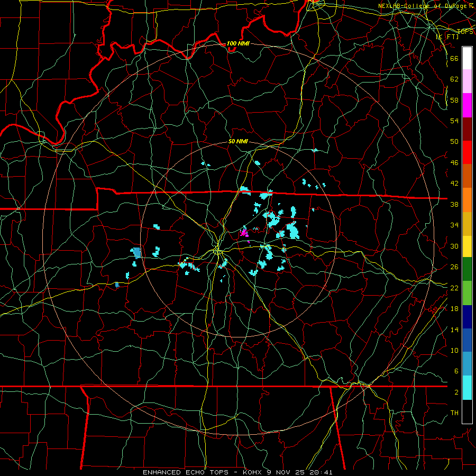Click the legend value '46'
The height and width of the screenshot is (476, 476).
pos(454,163)
